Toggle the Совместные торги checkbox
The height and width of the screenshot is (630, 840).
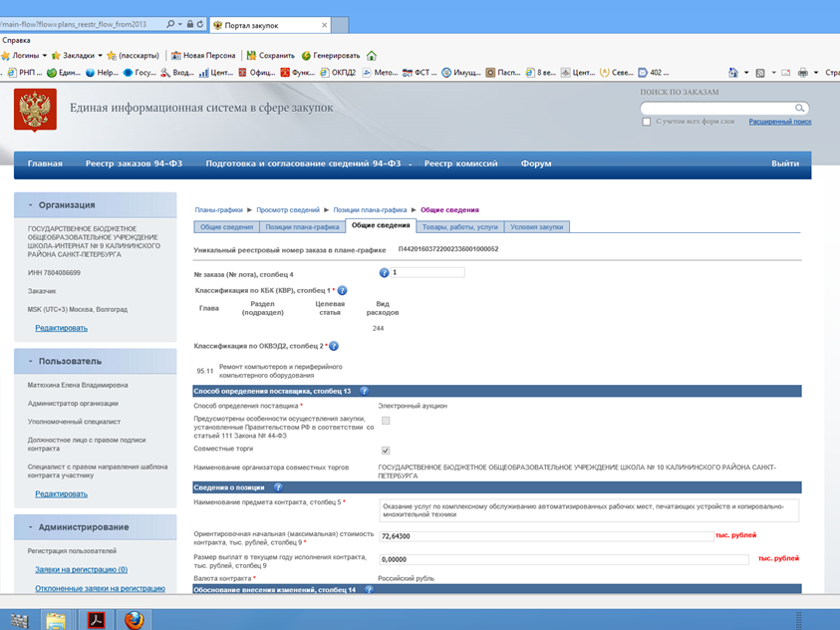(x=386, y=451)
